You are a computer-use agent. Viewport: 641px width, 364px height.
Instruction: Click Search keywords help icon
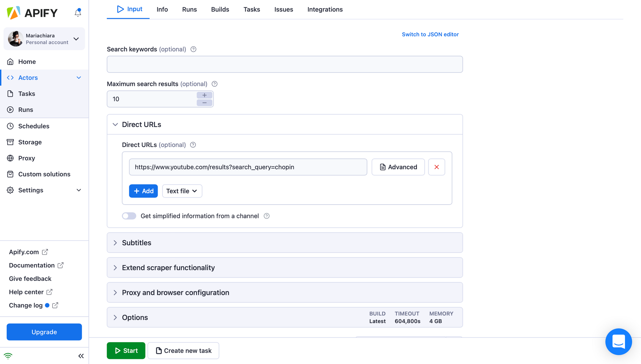coord(193,49)
